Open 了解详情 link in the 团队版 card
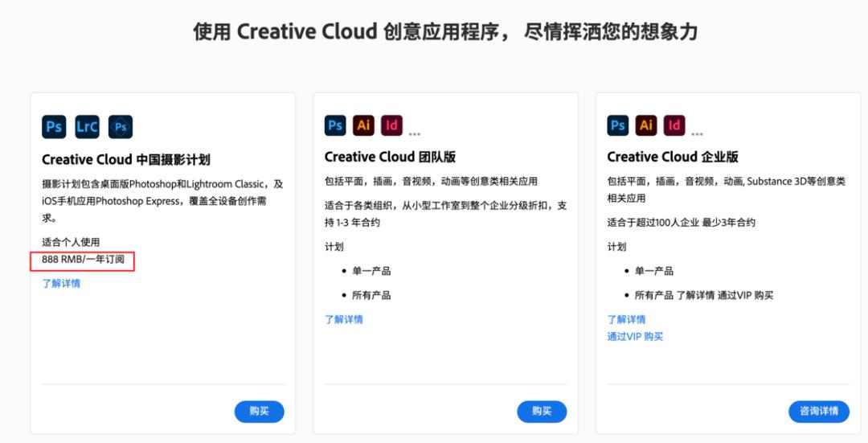 click(x=344, y=319)
